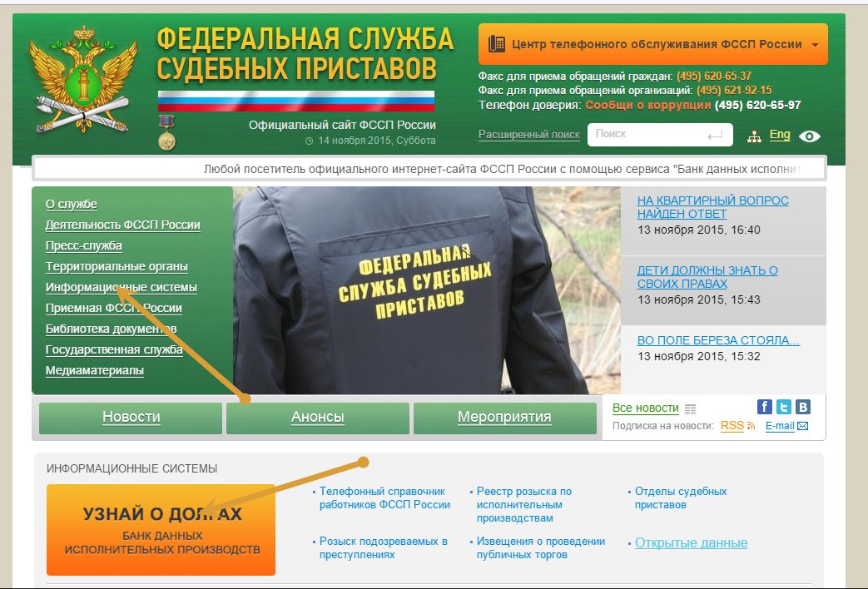
Task: Click the timestamp 13 ноября 2015, 16:40
Action: pos(698,230)
